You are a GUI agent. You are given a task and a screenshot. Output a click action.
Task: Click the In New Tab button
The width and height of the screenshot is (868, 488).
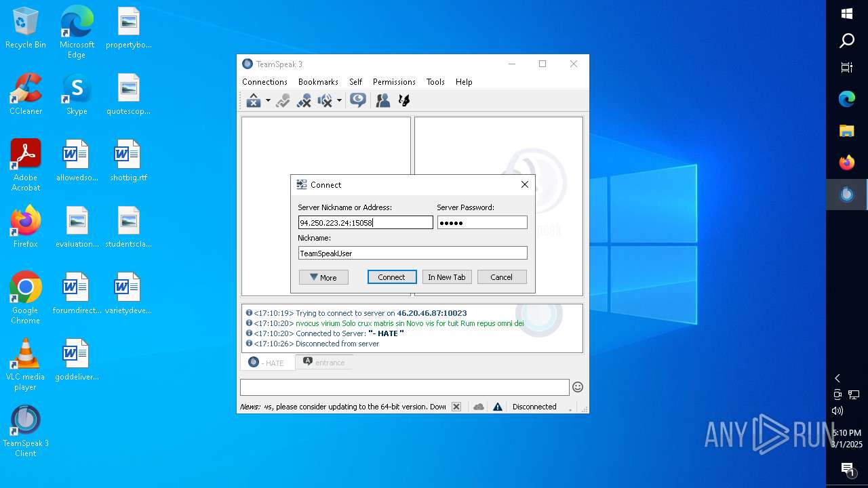pyautogui.click(x=447, y=277)
